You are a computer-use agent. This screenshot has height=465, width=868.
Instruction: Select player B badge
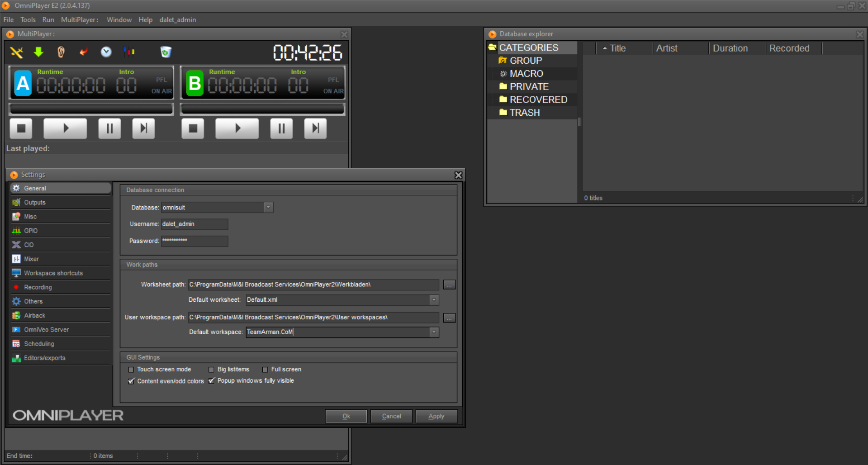coord(195,83)
